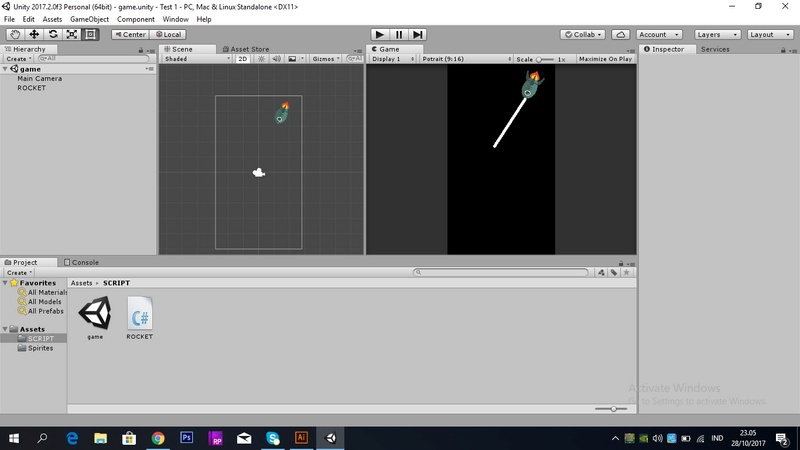Click the camera gizmo in Scene view
800x450 pixels.
point(259,172)
